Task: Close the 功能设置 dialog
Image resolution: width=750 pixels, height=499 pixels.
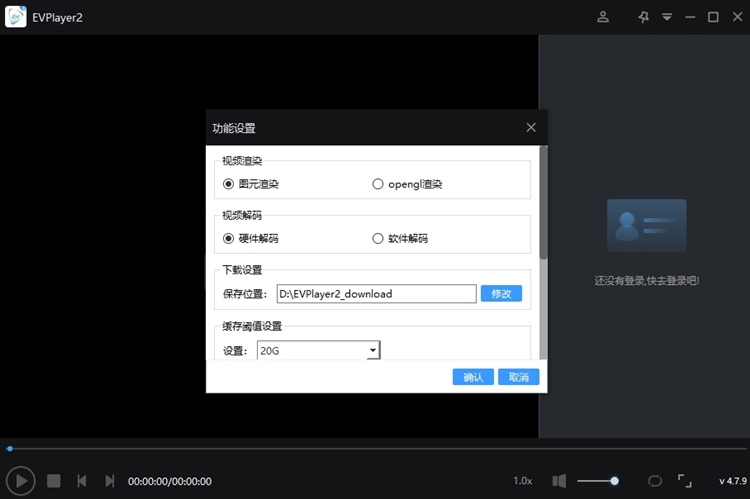Action: [531, 127]
